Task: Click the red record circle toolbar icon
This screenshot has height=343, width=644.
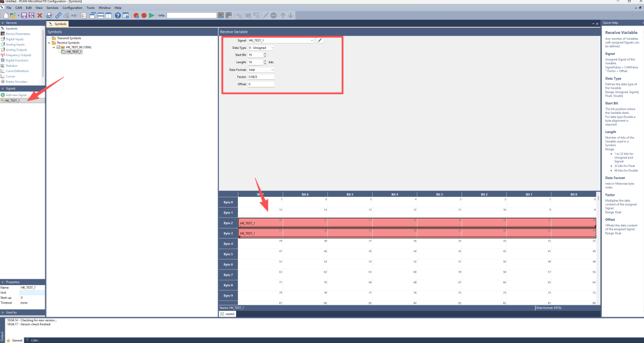Action: point(144,15)
